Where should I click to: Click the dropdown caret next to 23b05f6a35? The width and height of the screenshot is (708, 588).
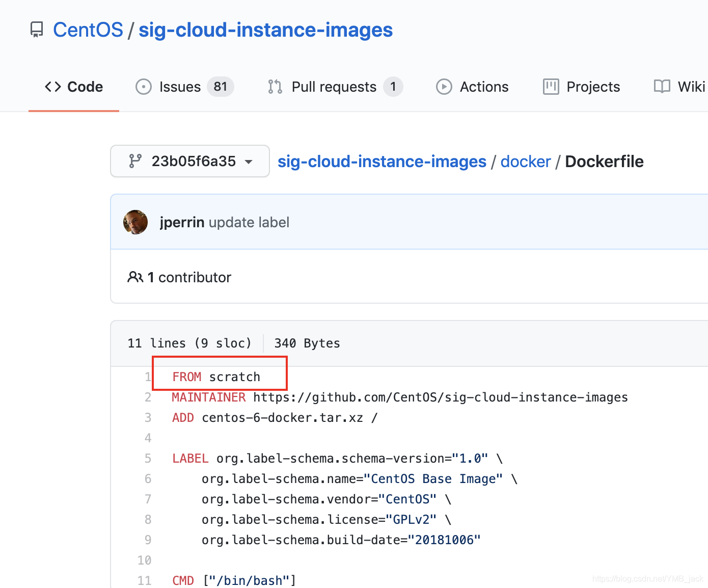(x=249, y=162)
